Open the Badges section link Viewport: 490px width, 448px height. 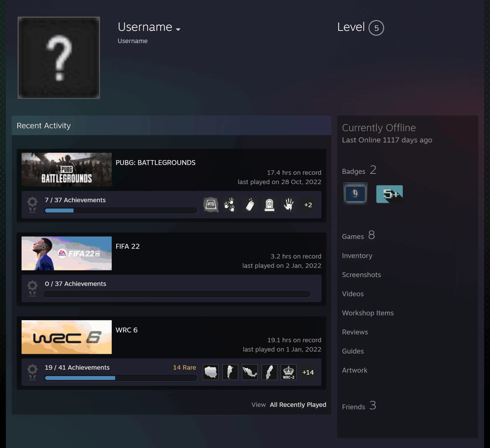point(359,170)
